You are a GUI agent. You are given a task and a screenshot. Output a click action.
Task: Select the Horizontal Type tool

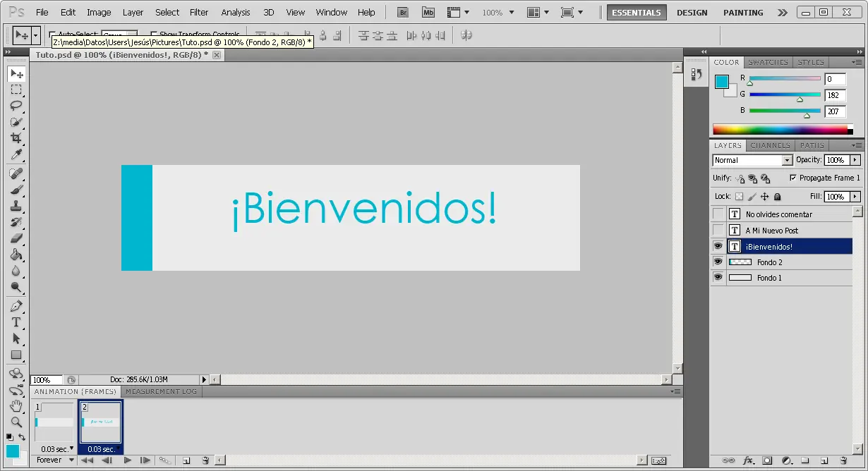pyautogui.click(x=16, y=322)
